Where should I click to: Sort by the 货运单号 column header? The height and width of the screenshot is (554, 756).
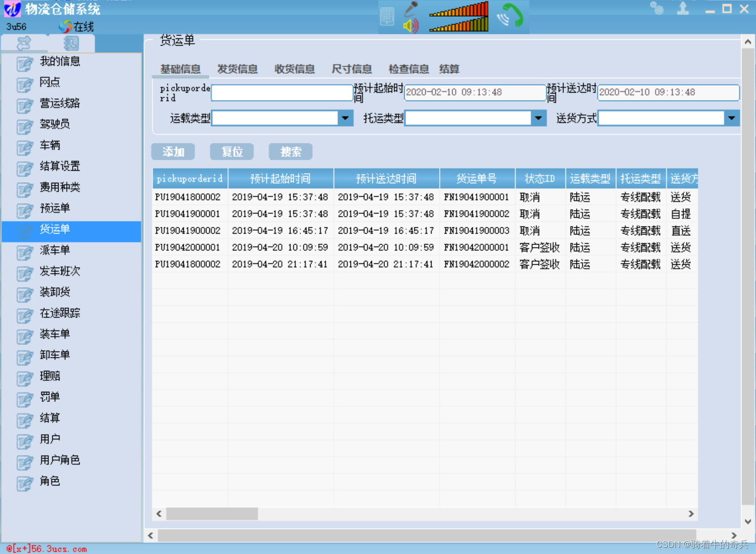(x=477, y=178)
